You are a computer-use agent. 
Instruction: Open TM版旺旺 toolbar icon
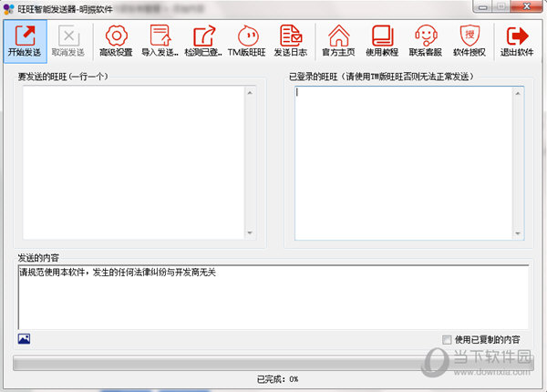click(247, 41)
